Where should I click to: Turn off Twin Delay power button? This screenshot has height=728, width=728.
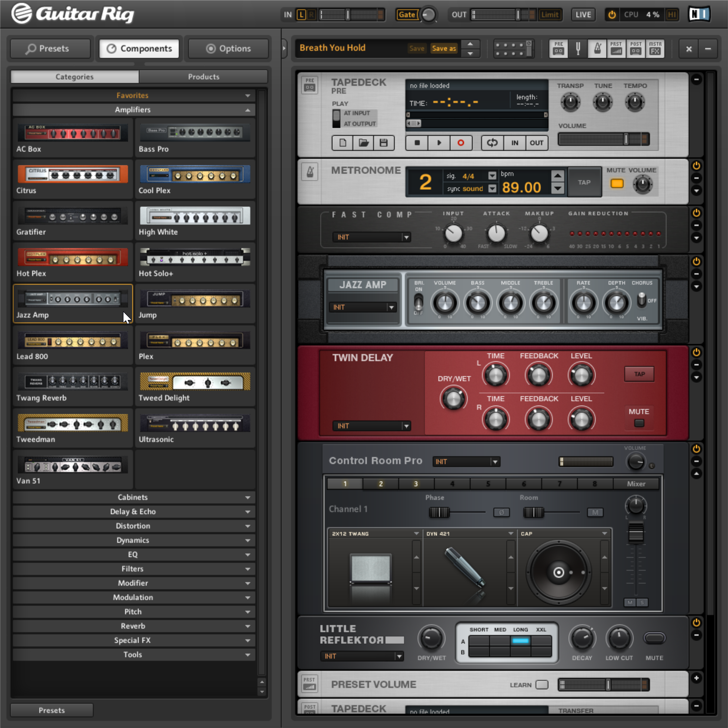697,352
